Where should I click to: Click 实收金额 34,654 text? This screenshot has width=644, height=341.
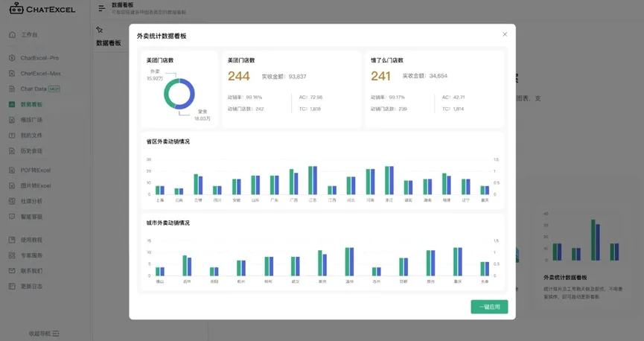pos(424,76)
